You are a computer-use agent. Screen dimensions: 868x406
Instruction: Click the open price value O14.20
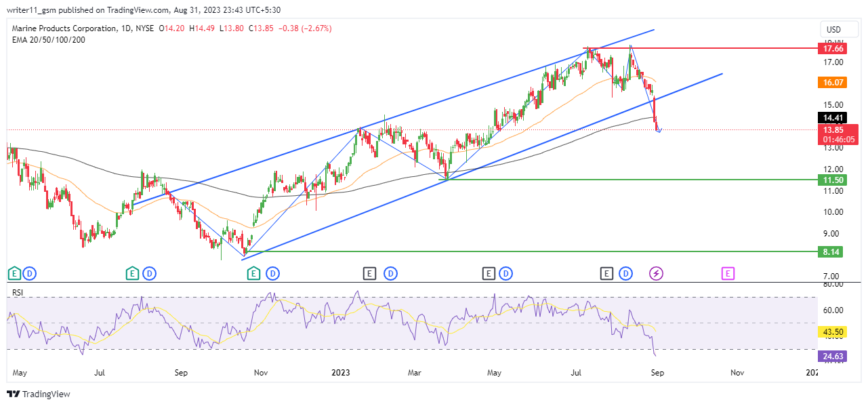point(173,28)
